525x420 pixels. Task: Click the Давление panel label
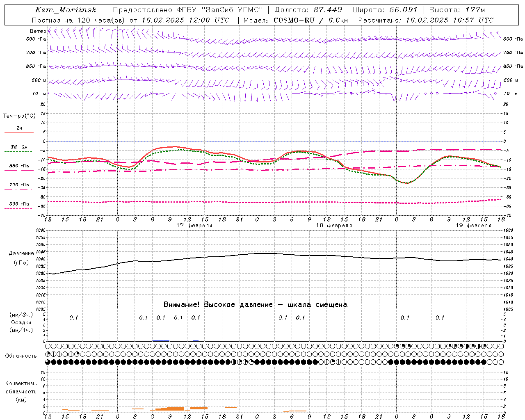21,253
